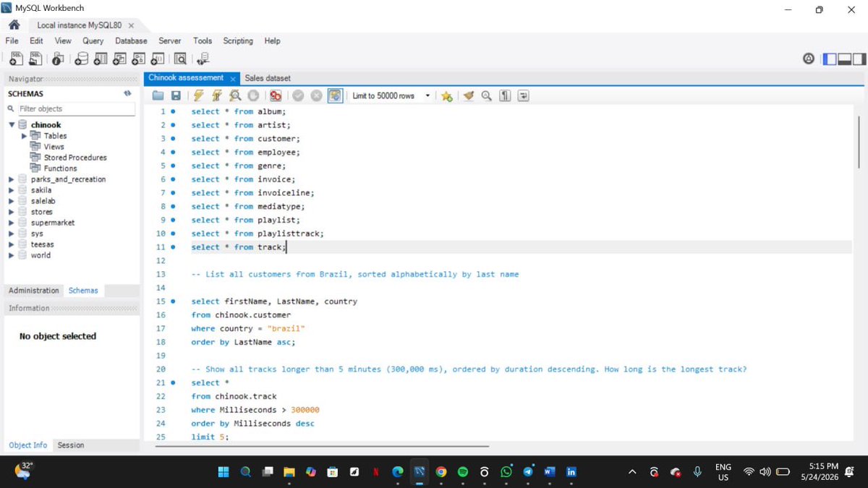
Task: Toggle the left sidebar panel visibility
Action: [830, 59]
